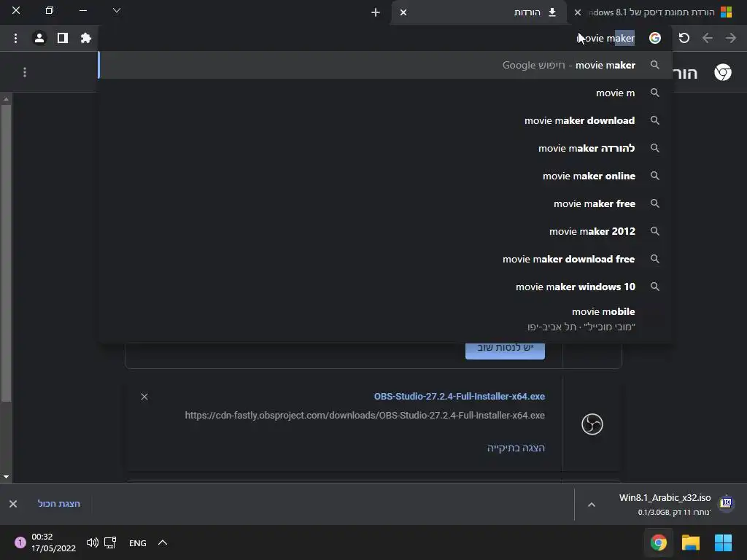Viewport: 747px width, 560px height.
Task: Show hidden tray icons chevron
Action: (x=163, y=542)
